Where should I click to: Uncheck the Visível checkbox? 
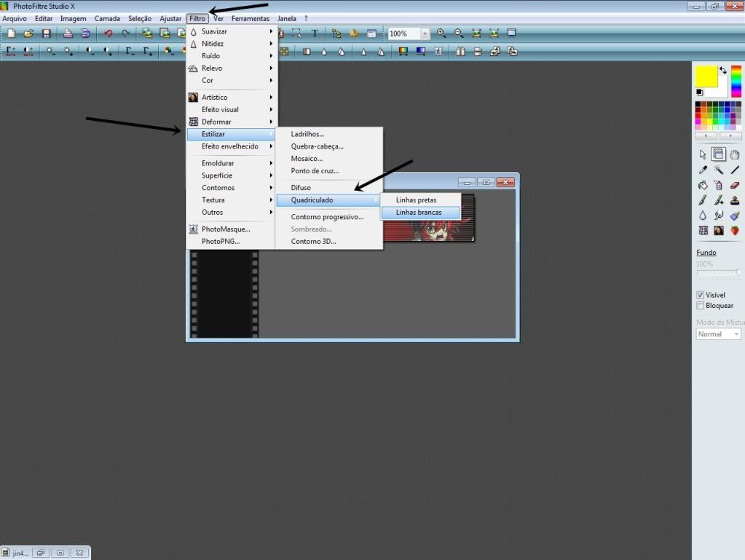pyautogui.click(x=701, y=294)
